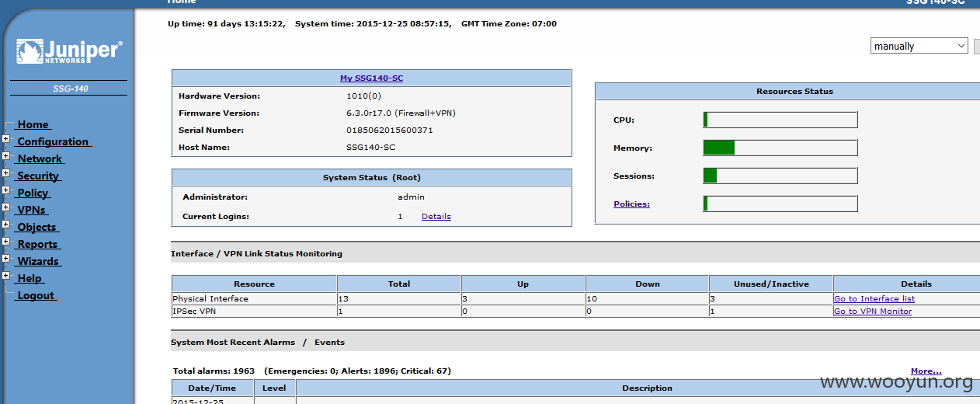This screenshot has width=980, height=404.
Task: Click the Policies usage bar
Action: [x=780, y=204]
